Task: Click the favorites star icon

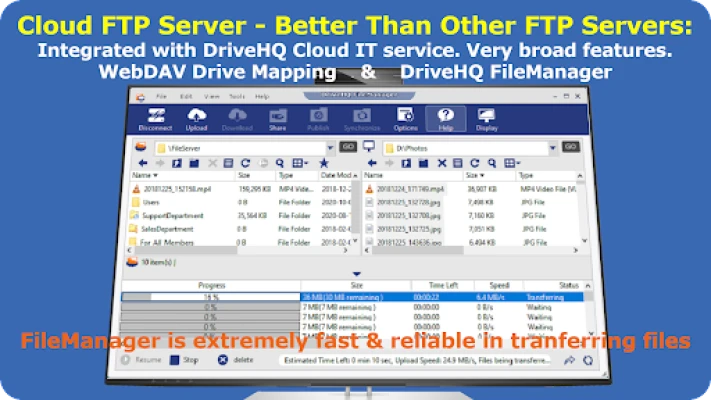Action: click(323, 163)
